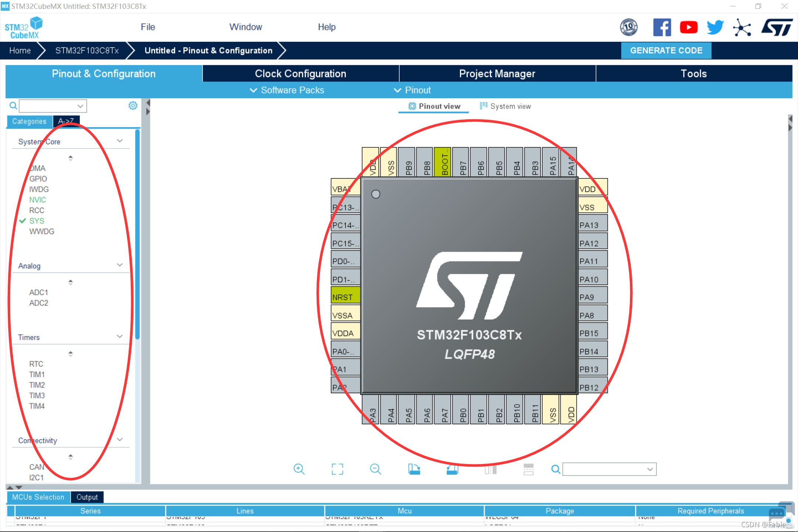
Task: Select the BOOT0 pin on the chip
Action: 443,162
